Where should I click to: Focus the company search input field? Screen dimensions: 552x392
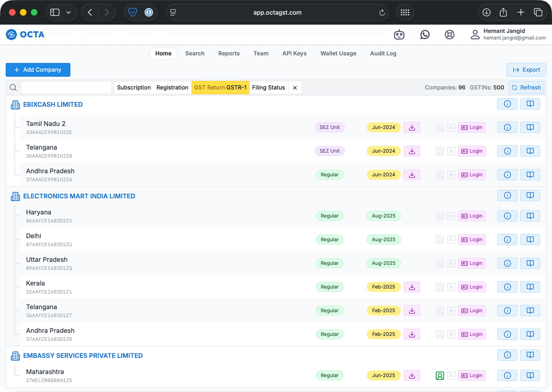pyautogui.click(x=66, y=88)
